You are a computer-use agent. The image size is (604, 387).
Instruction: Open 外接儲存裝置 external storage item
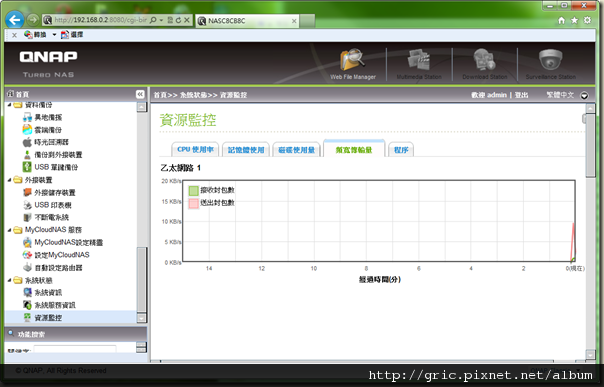pyautogui.click(x=49, y=193)
